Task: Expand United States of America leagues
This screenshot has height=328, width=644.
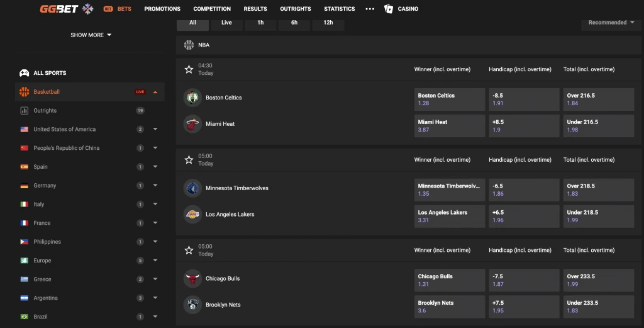Action: 155,130
